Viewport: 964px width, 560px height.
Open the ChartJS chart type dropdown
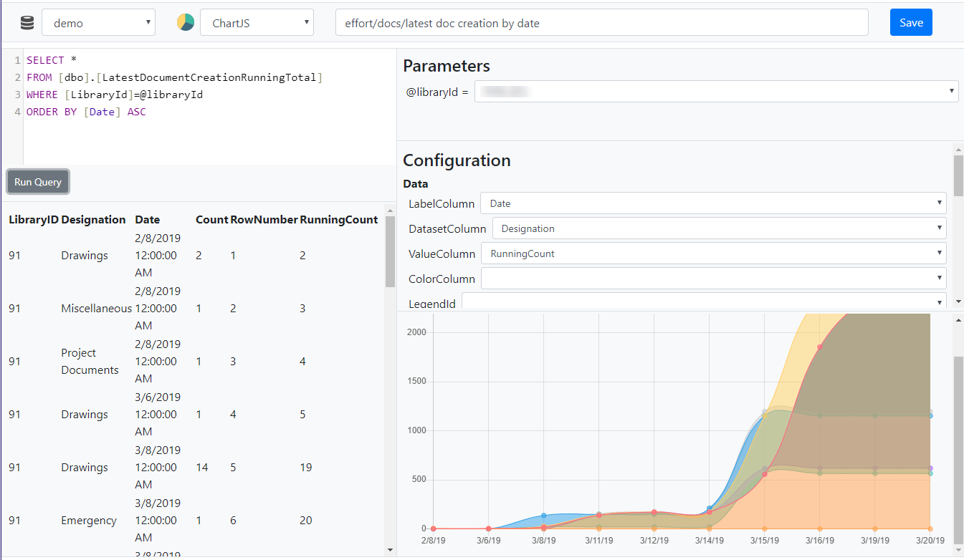257,23
